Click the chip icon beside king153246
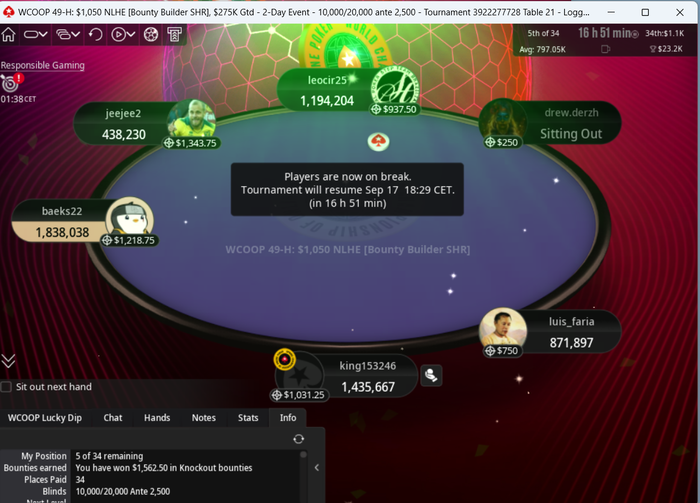This screenshot has height=503, width=700. (x=431, y=375)
